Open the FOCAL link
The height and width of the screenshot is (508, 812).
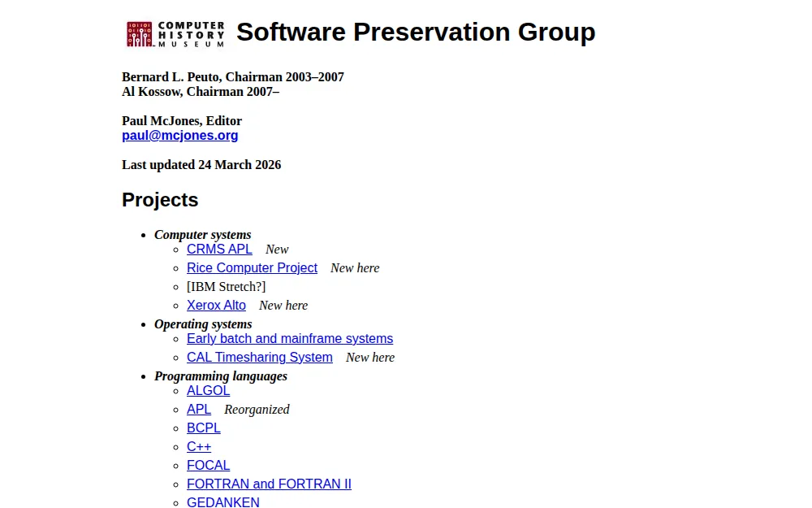(x=208, y=465)
